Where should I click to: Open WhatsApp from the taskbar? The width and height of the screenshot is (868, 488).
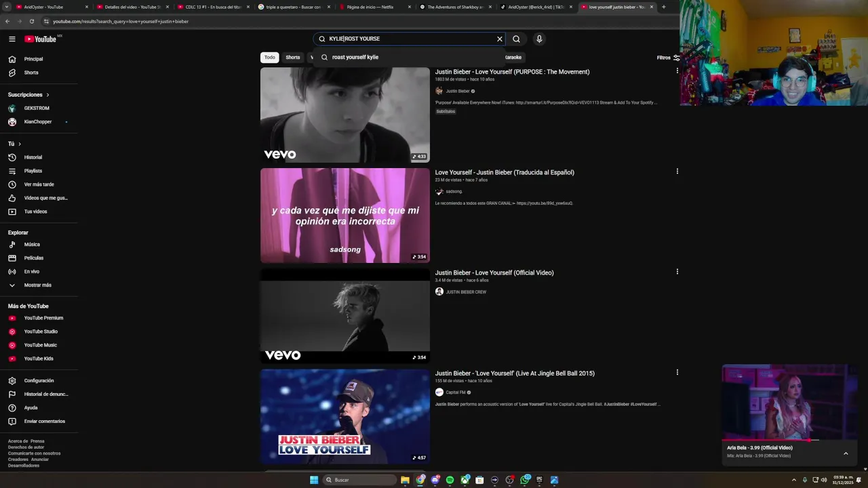525,480
